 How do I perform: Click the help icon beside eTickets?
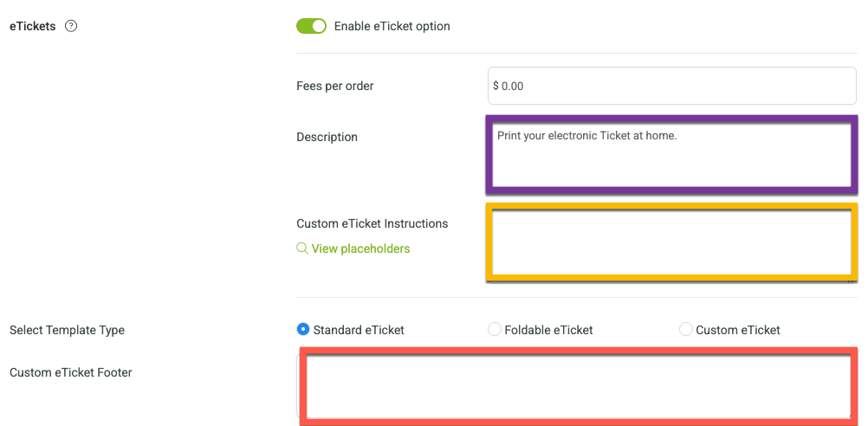coord(71,26)
